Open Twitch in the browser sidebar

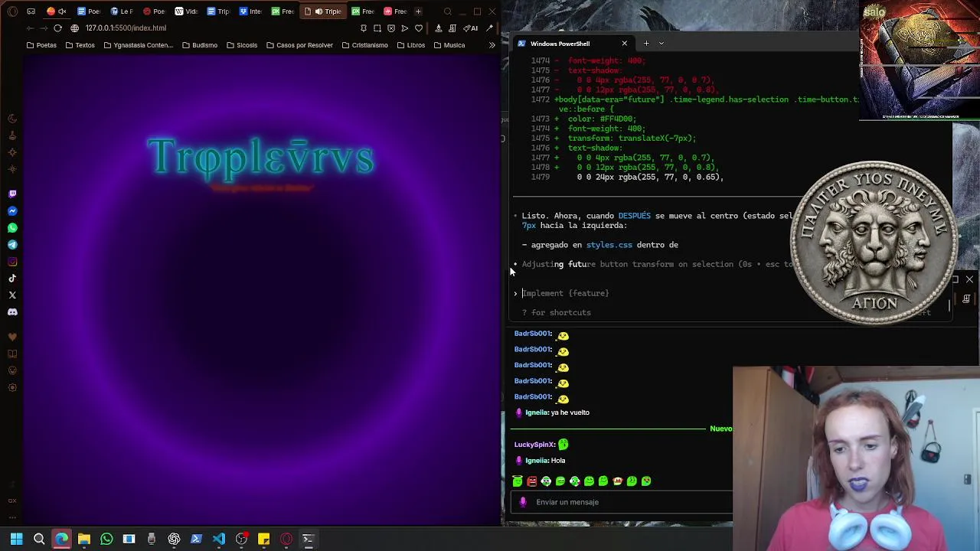[12, 194]
